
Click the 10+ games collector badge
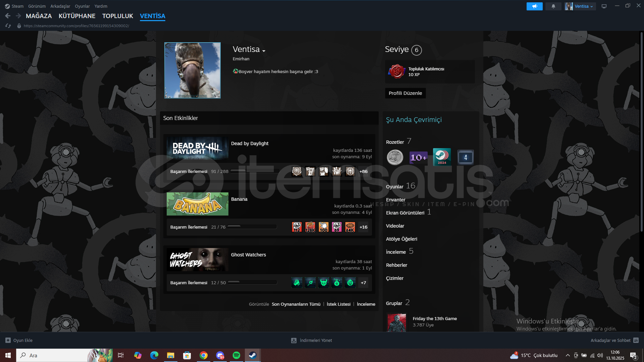[x=418, y=157]
